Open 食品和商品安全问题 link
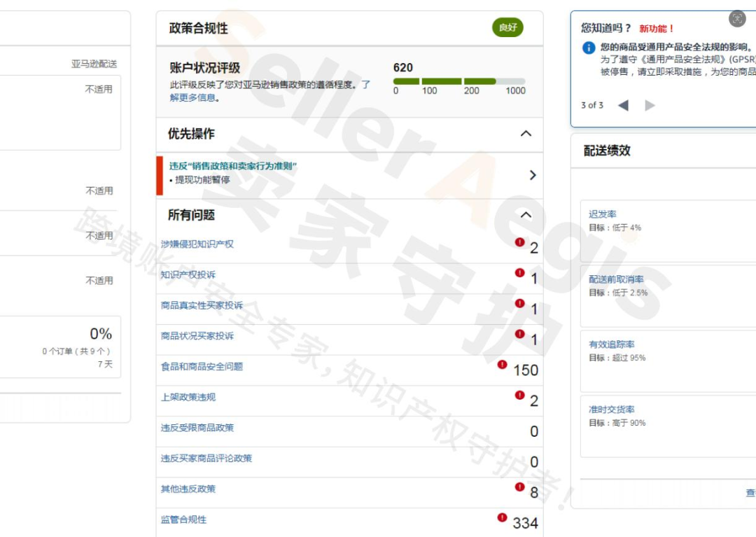This screenshot has width=756, height=537. 202,366
